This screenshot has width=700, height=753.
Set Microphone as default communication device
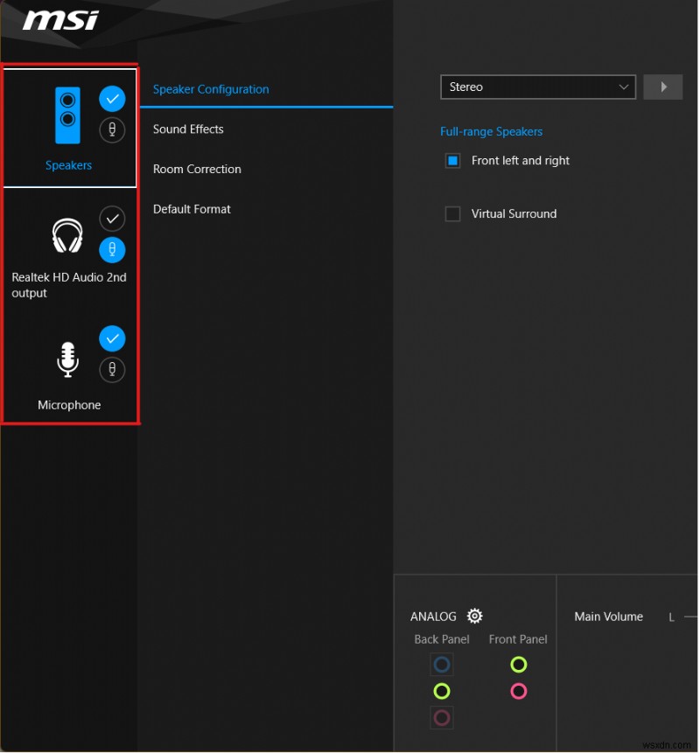[x=112, y=369]
